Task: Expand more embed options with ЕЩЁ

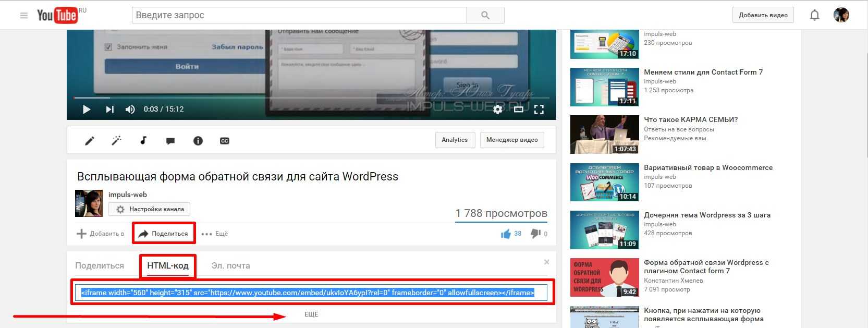Action: (311, 314)
